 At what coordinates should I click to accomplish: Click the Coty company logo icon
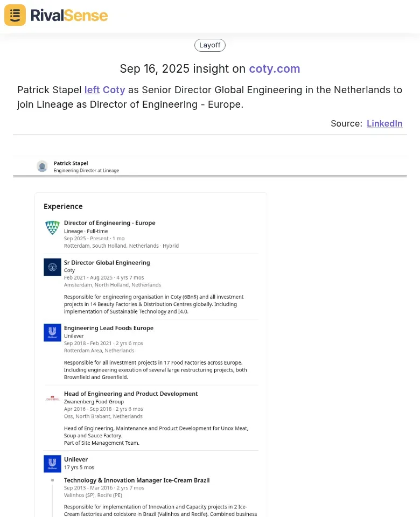(x=52, y=267)
